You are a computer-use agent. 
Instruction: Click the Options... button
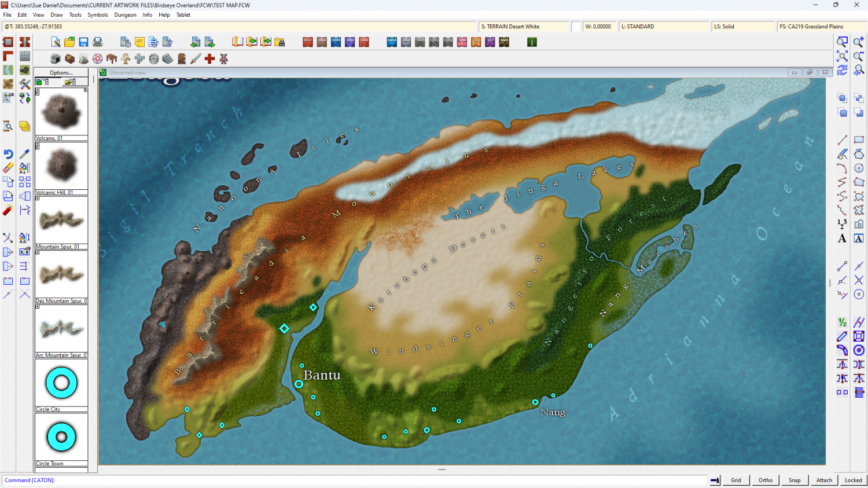click(61, 72)
